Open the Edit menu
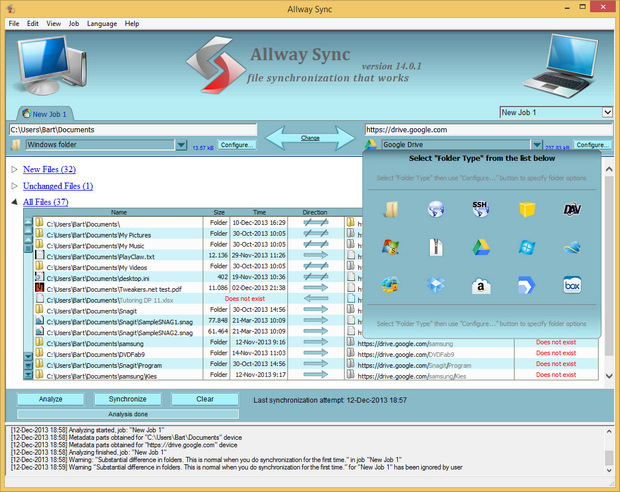The height and width of the screenshot is (492, 620). (x=32, y=24)
